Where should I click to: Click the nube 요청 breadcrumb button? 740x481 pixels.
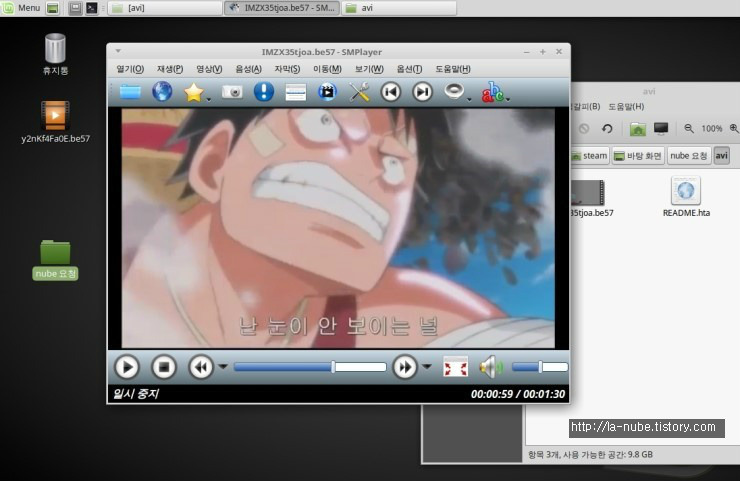coord(689,156)
